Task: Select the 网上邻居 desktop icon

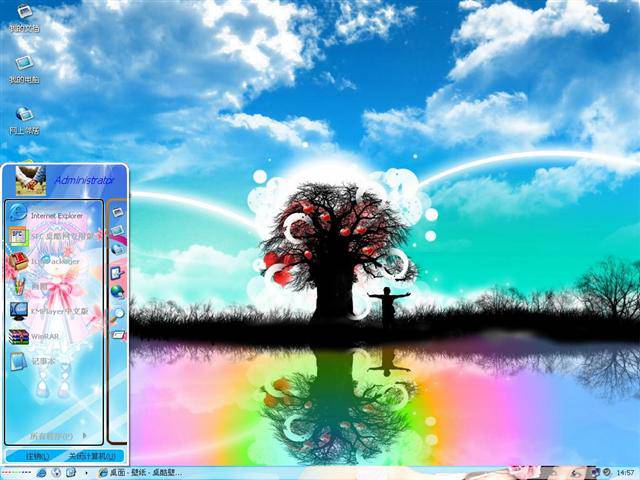Action: (24, 120)
